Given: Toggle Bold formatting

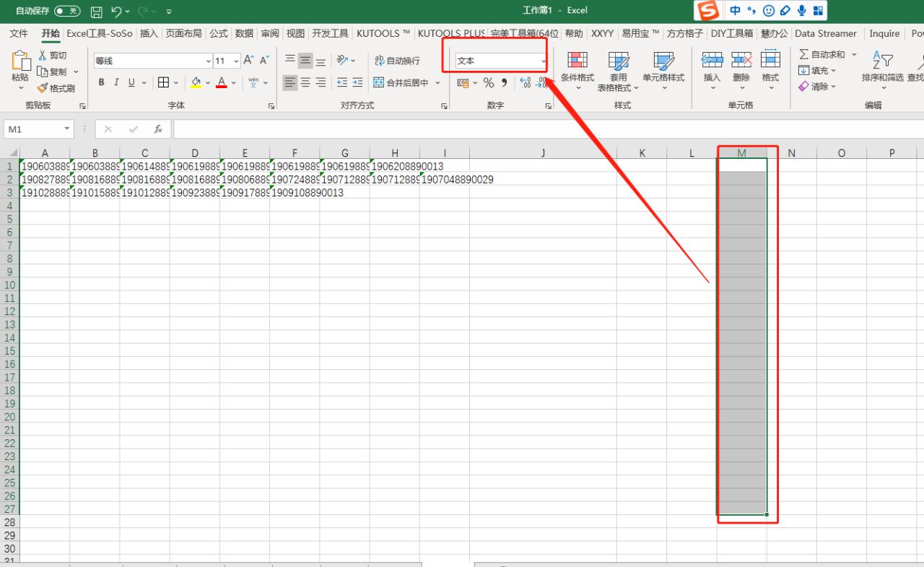Looking at the screenshot, I should 101,82.
